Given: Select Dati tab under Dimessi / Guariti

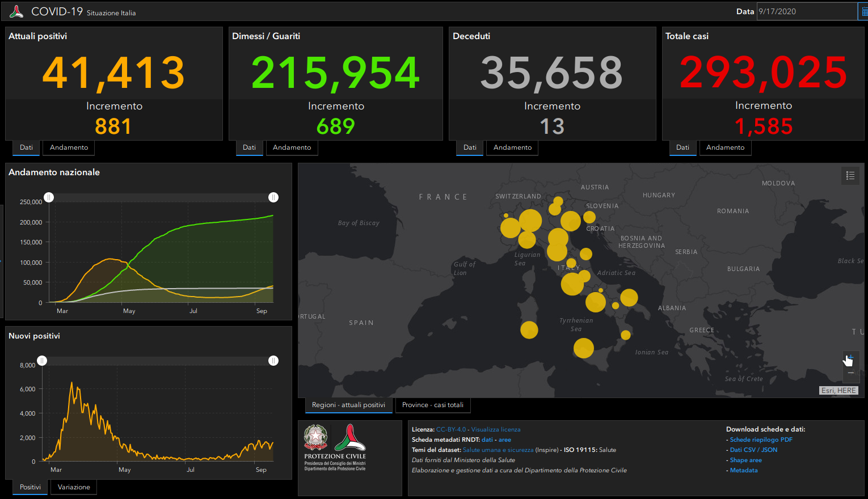Looking at the screenshot, I should 249,147.
